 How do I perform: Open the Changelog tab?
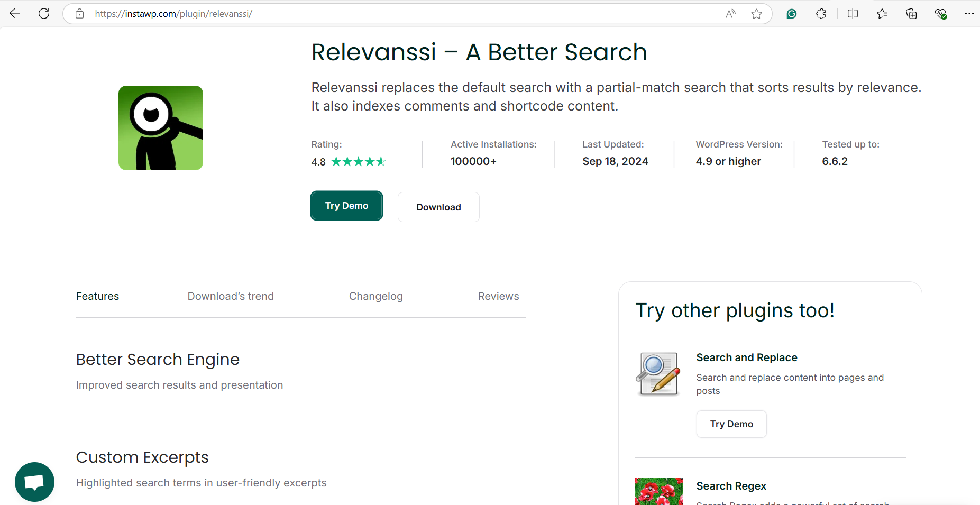376,296
